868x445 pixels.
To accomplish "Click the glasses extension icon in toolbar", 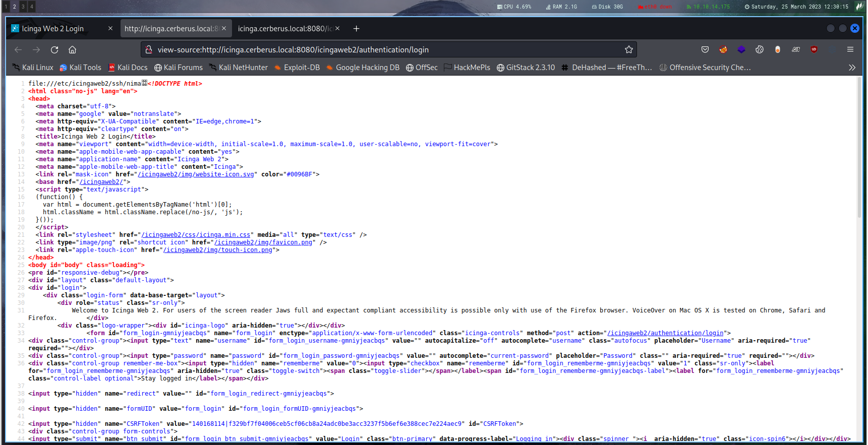I will click(x=796, y=49).
